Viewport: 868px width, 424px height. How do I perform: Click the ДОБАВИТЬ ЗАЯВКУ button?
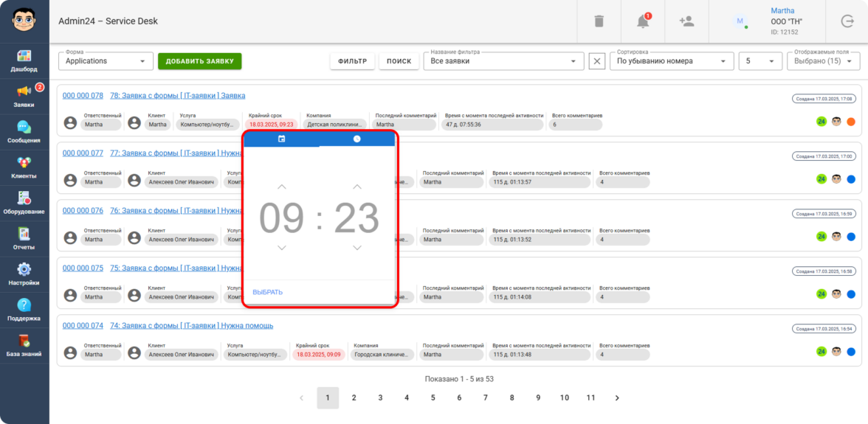[199, 61]
